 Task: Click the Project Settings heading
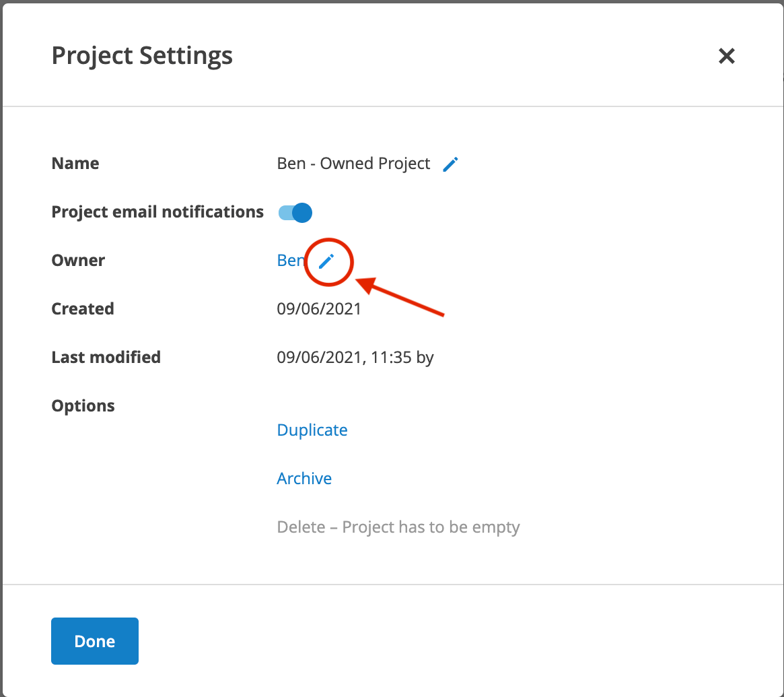click(142, 55)
